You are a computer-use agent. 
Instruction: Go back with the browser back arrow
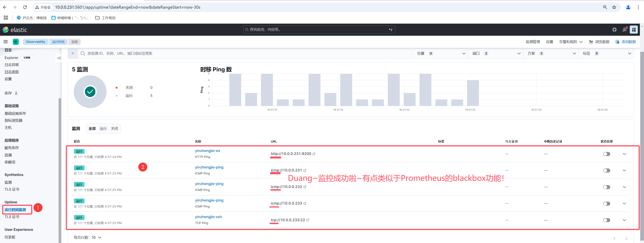pyautogui.click(x=5, y=7)
